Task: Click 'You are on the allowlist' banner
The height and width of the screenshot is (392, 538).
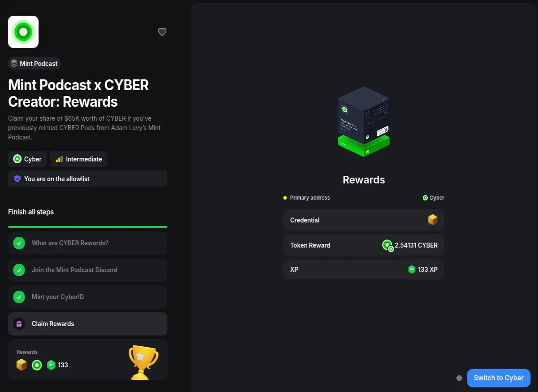Action: [x=87, y=179]
